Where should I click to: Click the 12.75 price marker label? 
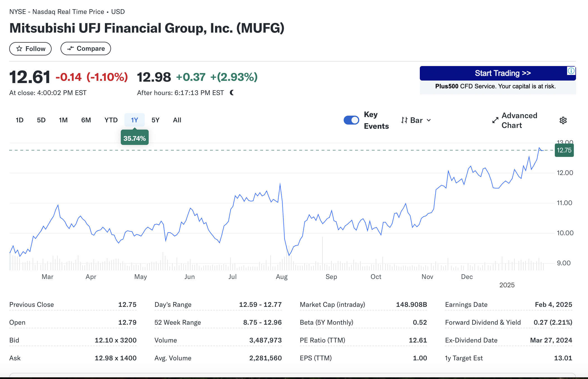click(564, 150)
